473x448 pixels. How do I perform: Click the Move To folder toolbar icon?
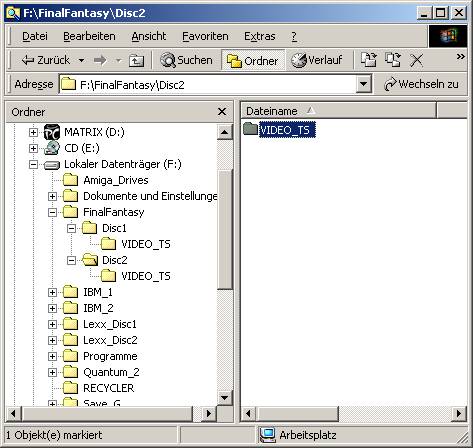(369, 60)
